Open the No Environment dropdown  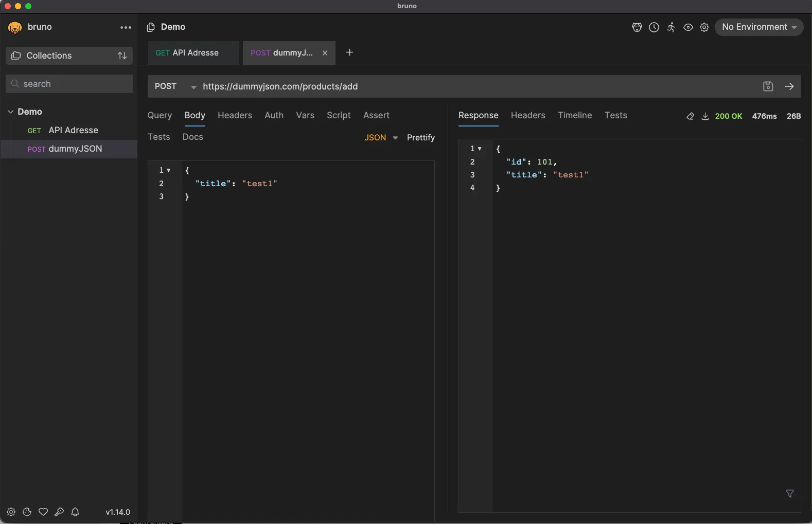point(759,27)
